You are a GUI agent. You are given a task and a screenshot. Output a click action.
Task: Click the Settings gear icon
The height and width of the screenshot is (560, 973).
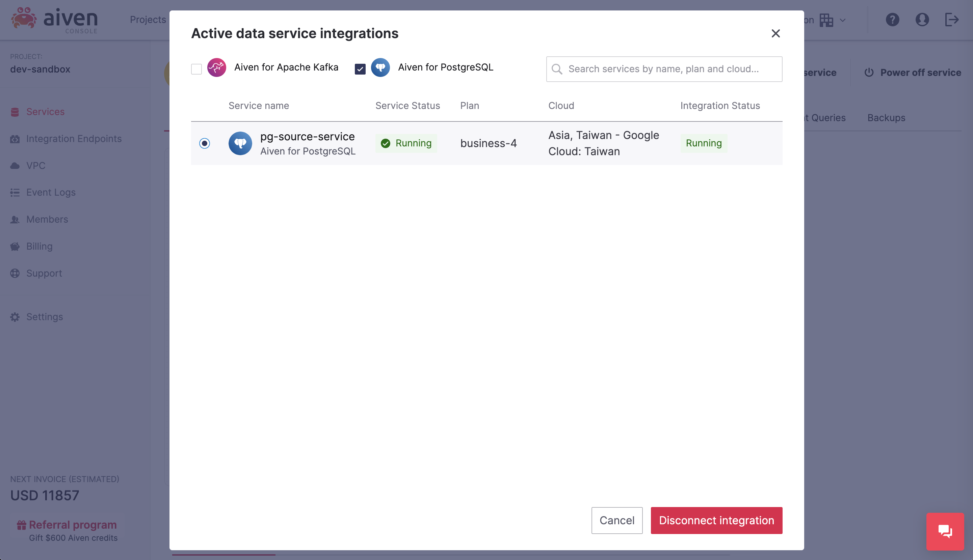pyautogui.click(x=15, y=317)
